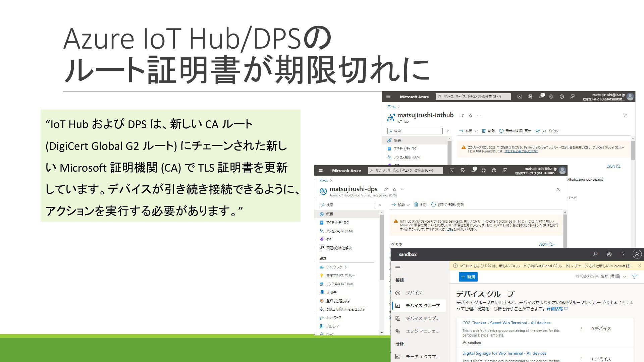Open Cloud Shell in the iothub window

tap(520, 97)
